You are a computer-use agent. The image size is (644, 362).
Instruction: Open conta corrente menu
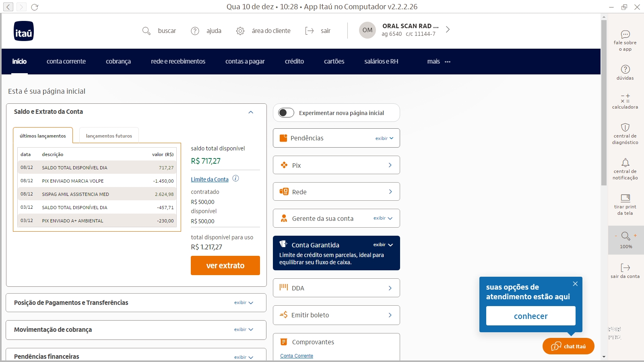pos(66,62)
